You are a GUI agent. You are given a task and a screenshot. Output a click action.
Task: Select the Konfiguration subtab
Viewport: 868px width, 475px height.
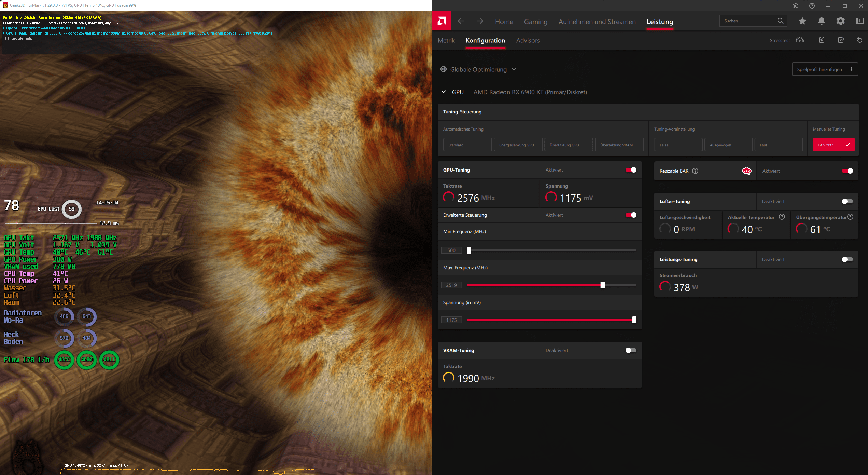click(x=485, y=40)
